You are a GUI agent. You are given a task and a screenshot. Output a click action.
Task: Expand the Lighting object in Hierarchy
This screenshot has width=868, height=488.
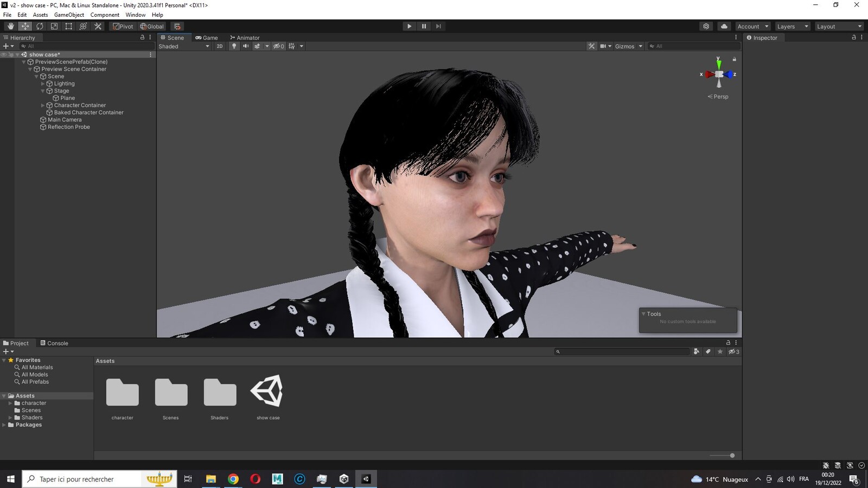43,84
